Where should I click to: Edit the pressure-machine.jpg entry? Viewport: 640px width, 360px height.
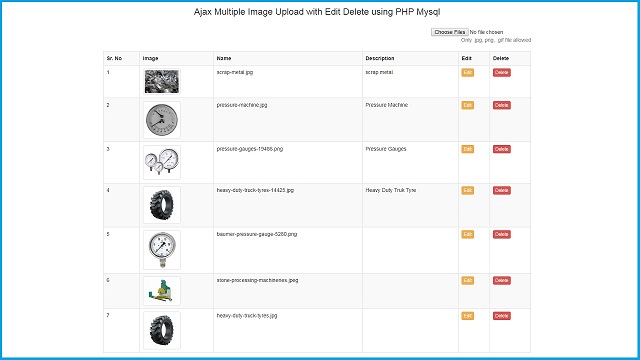pyautogui.click(x=467, y=105)
